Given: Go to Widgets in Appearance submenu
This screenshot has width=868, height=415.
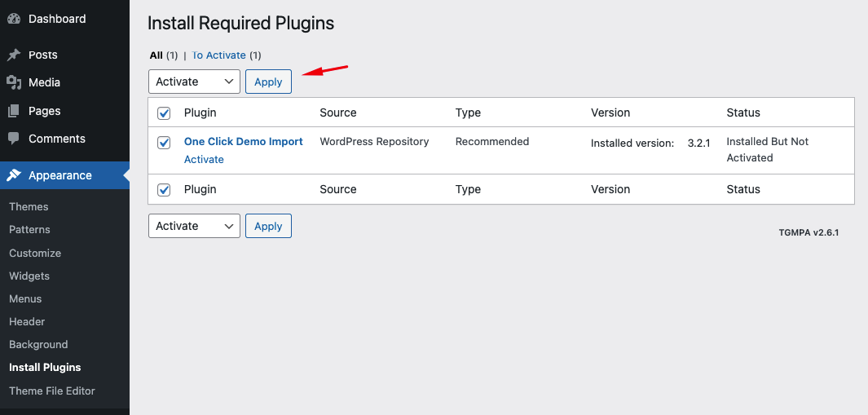Looking at the screenshot, I should [29, 276].
